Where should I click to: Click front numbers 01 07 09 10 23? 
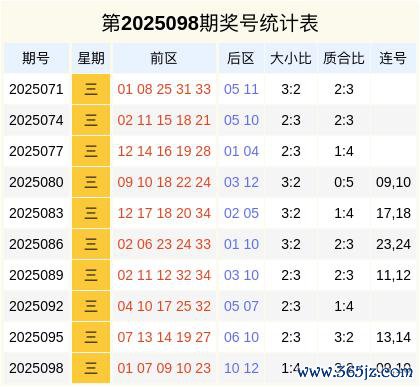coord(164,368)
